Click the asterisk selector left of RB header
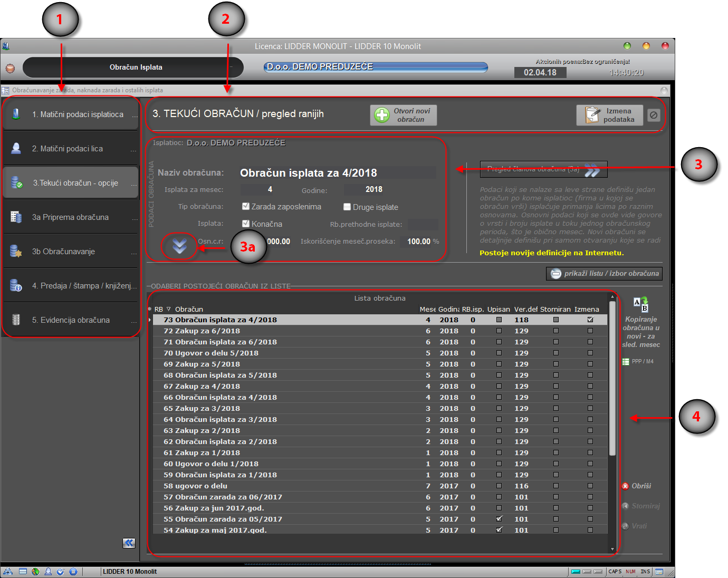This screenshot has width=728, height=578. [x=150, y=309]
